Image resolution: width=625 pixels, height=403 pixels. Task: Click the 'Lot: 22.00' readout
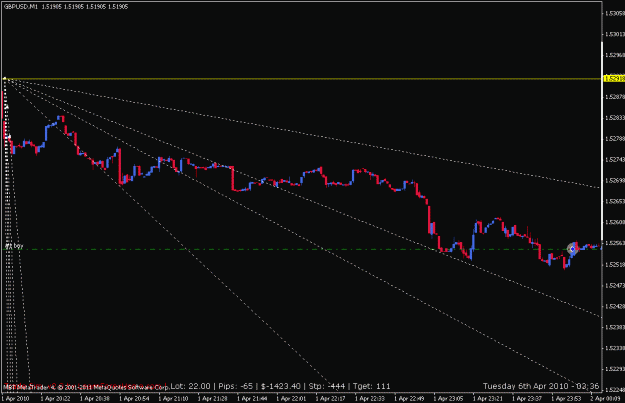tap(191, 386)
